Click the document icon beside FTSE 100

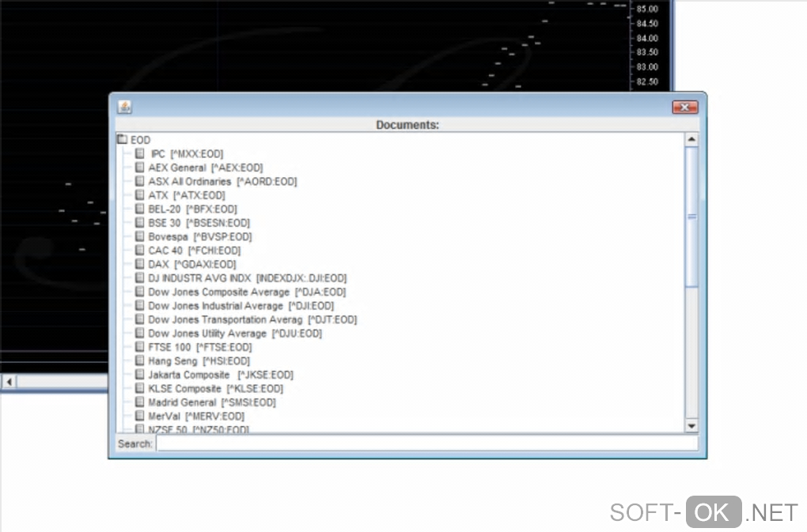(139, 346)
